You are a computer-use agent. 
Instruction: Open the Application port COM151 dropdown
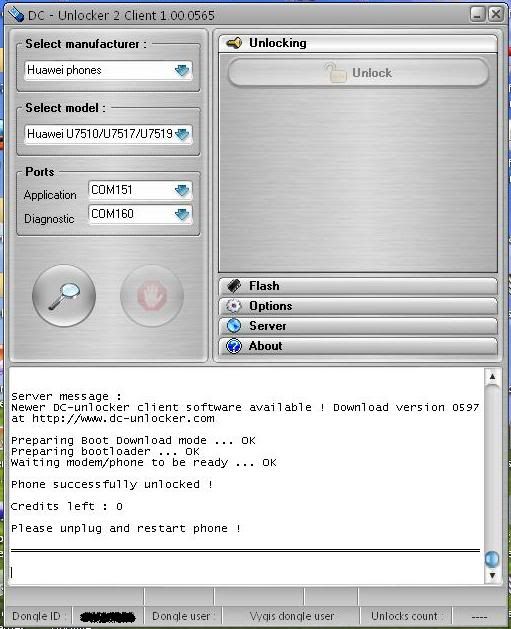tap(182, 190)
